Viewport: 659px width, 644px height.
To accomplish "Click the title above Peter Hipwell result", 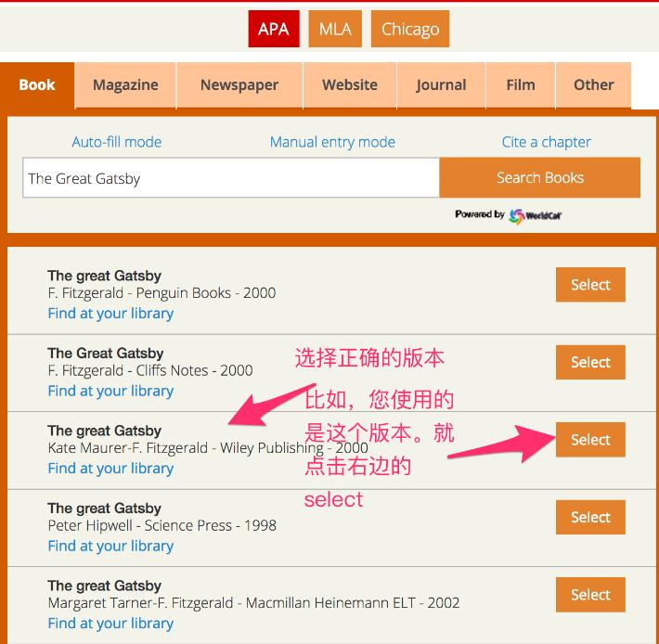I will pos(105,509).
